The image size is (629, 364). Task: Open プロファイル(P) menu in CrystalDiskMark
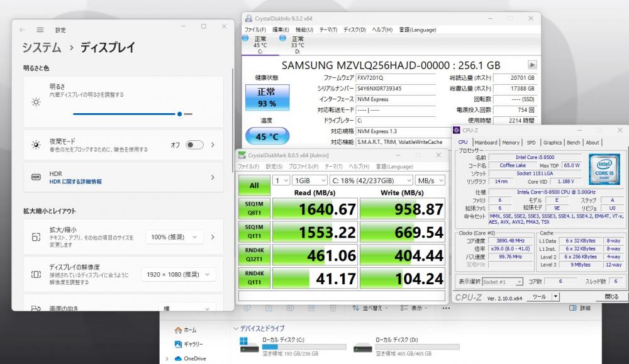[x=303, y=167]
